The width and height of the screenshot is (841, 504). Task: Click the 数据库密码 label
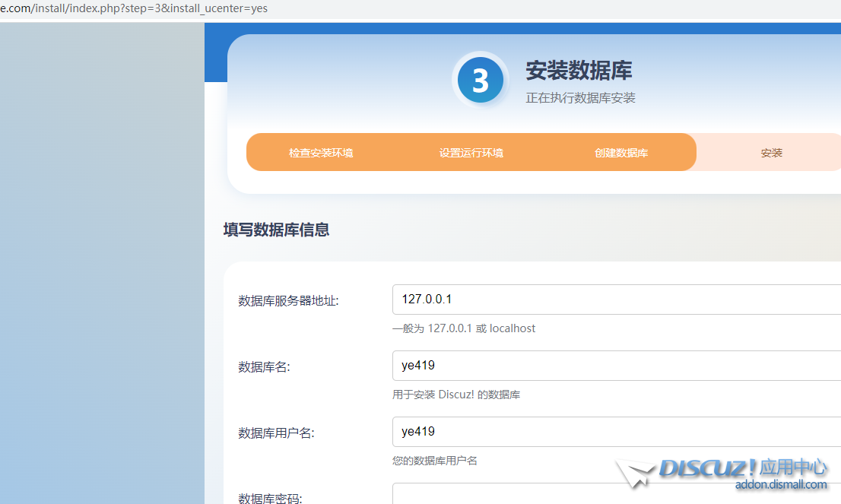click(270, 499)
